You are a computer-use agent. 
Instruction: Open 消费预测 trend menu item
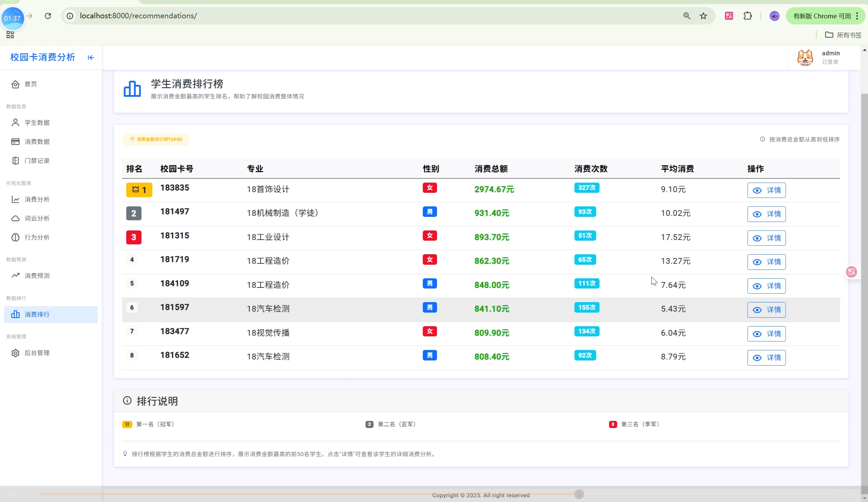point(37,276)
